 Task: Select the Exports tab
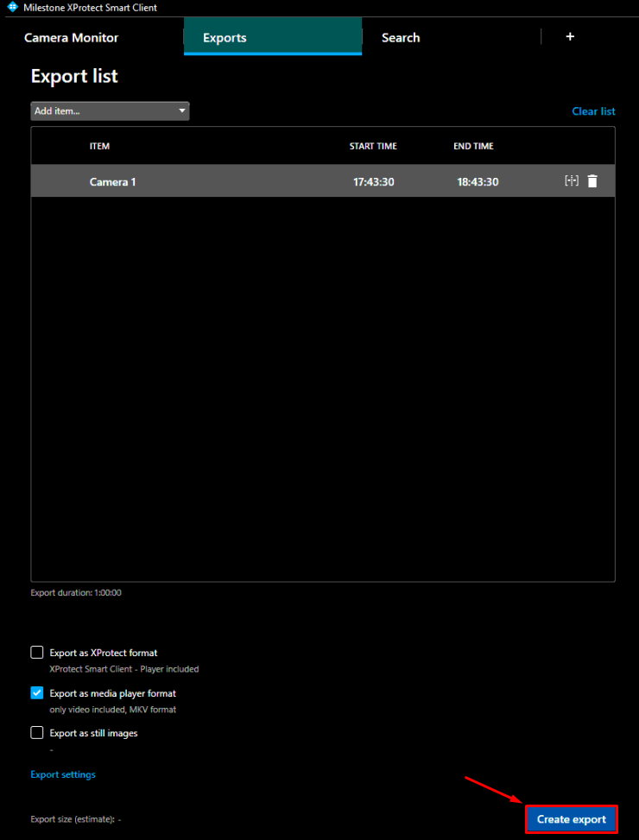tap(225, 38)
